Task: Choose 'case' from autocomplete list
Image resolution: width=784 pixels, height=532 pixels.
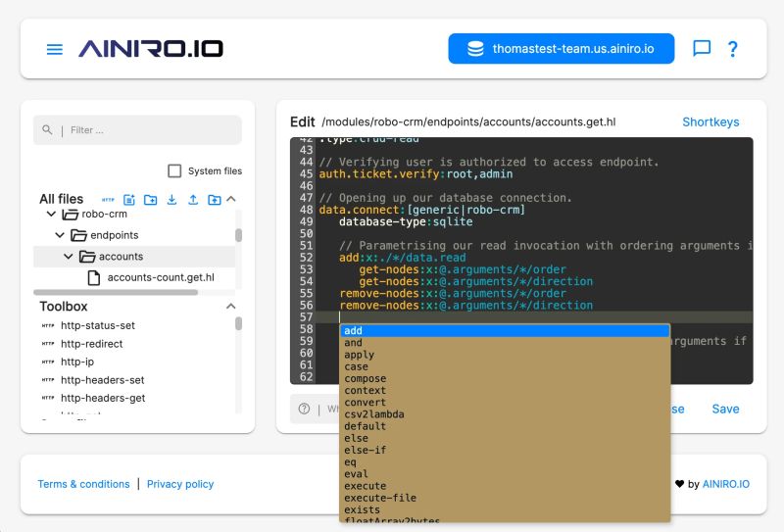Action: coord(505,366)
